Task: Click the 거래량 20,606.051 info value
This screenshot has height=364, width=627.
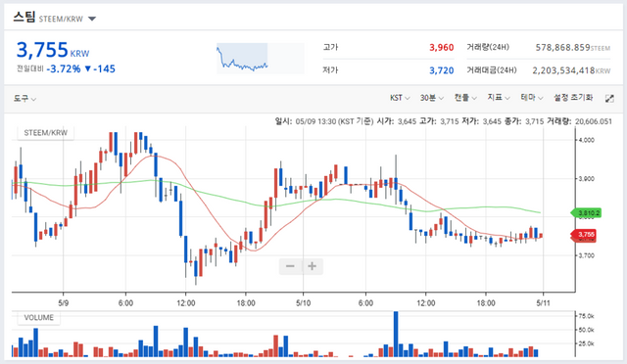Action: coord(594,121)
